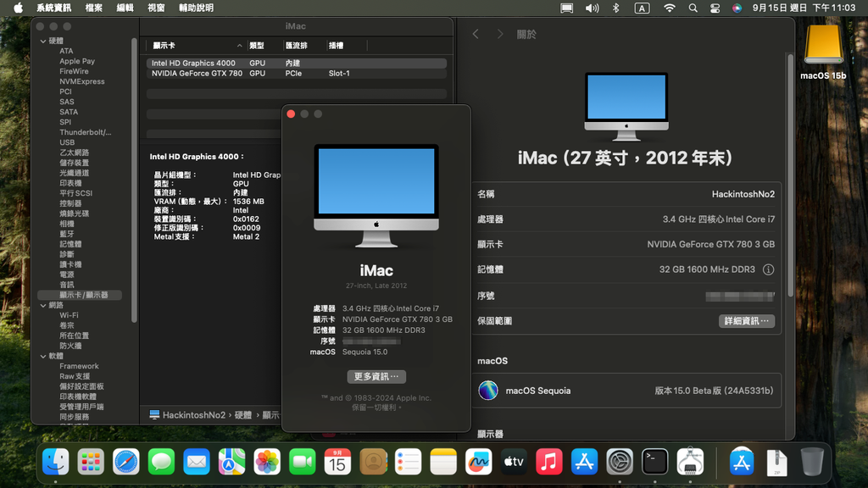Go forward in Settings About pane

[x=500, y=34]
